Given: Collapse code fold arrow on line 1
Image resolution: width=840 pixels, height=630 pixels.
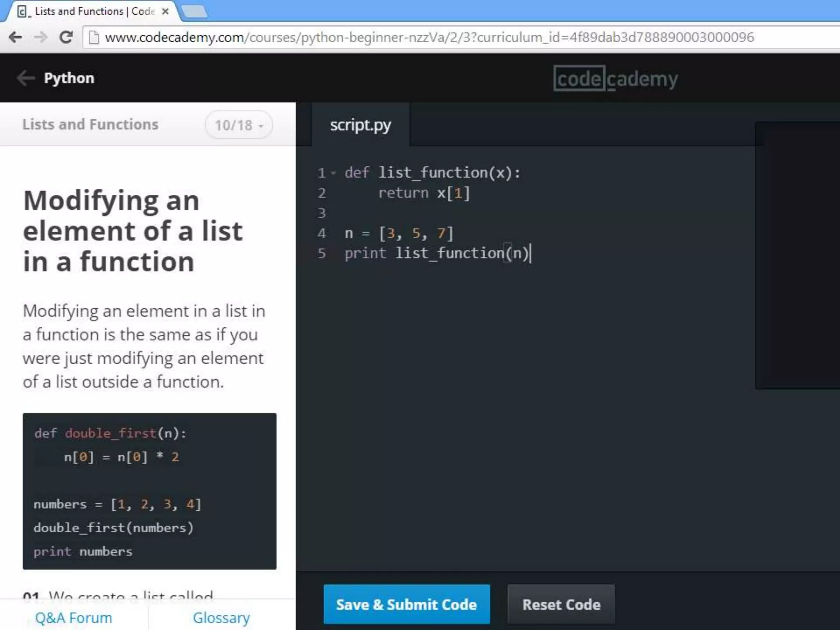Looking at the screenshot, I should (333, 173).
